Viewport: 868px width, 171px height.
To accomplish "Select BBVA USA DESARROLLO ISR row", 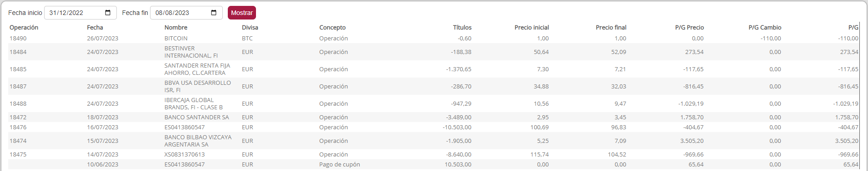I will [x=434, y=86].
